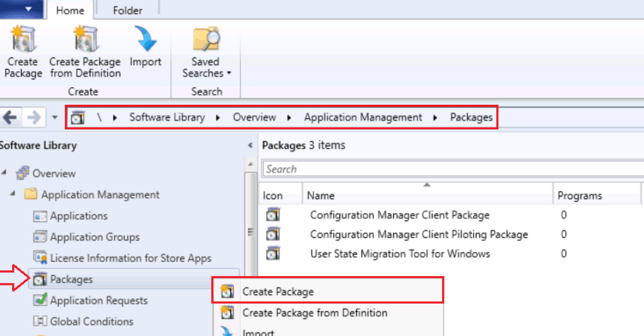The height and width of the screenshot is (336, 644).
Task: Click the Packages node icon in tree
Action: pyautogui.click(x=40, y=279)
